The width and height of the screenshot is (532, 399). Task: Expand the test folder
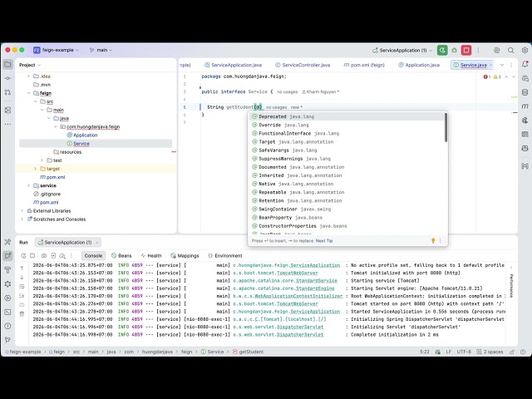pos(42,160)
